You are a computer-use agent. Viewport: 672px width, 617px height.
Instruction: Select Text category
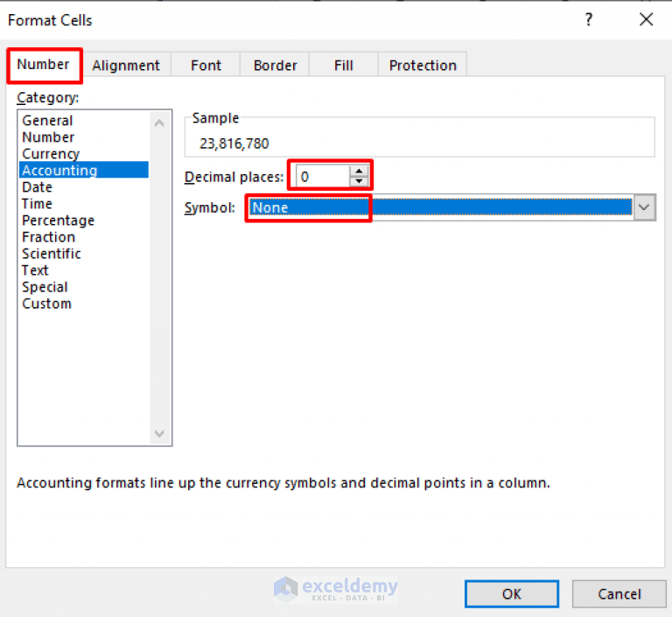pos(84,270)
